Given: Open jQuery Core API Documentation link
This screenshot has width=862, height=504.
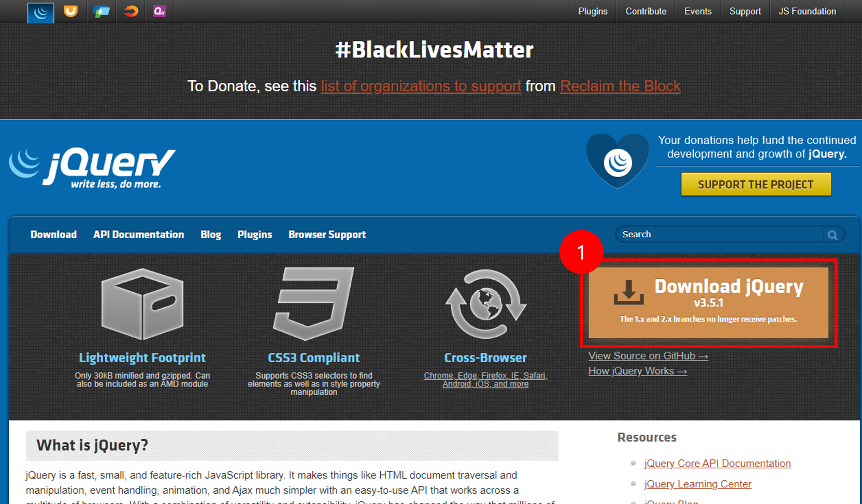Looking at the screenshot, I should tap(717, 464).
